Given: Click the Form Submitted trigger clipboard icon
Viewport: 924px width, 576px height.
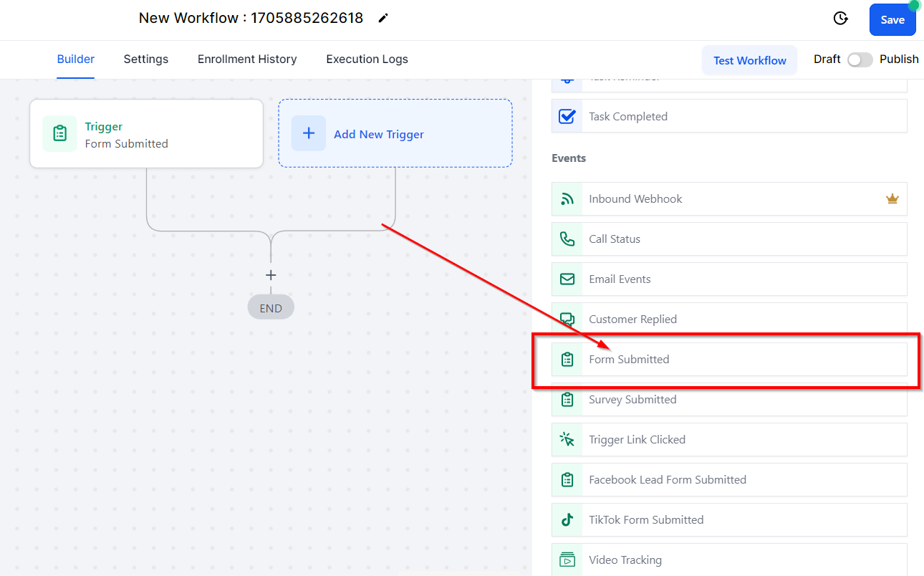Looking at the screenshot, I should (x=59, y=134).
